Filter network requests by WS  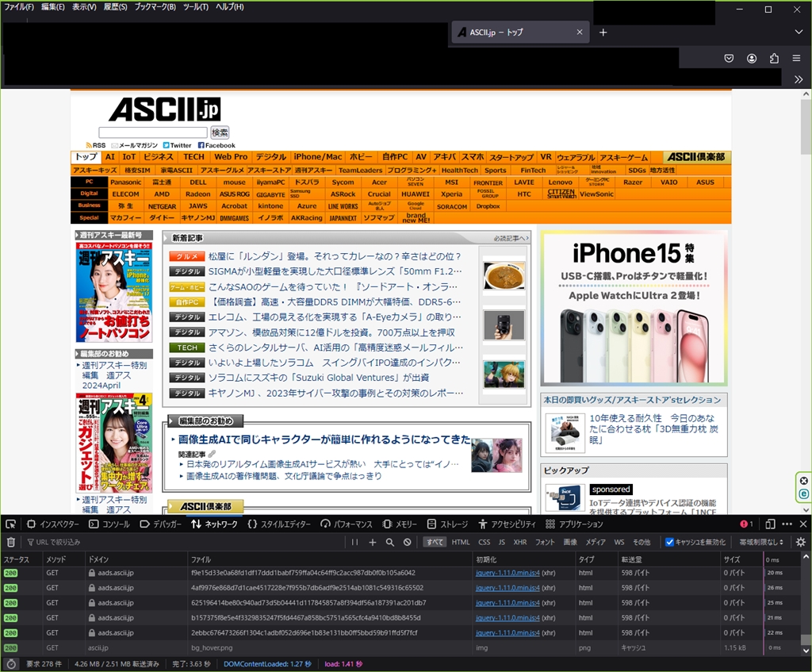tap(619, 542)
